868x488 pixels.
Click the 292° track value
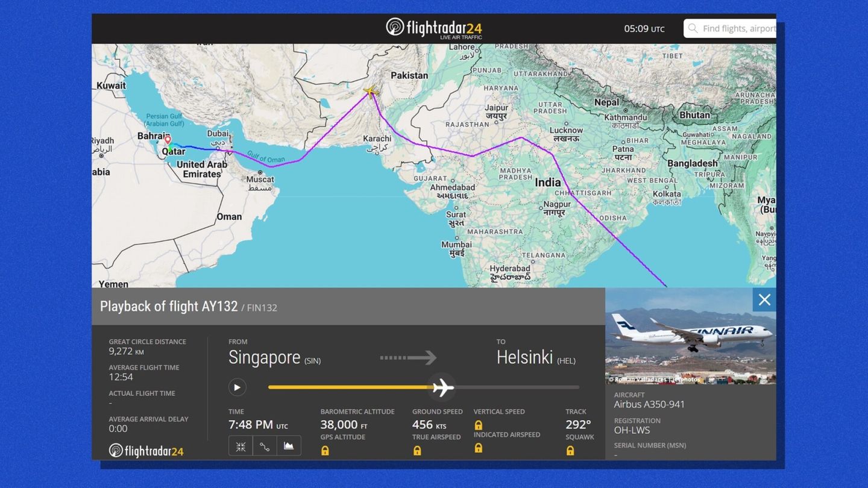(578, 425)
